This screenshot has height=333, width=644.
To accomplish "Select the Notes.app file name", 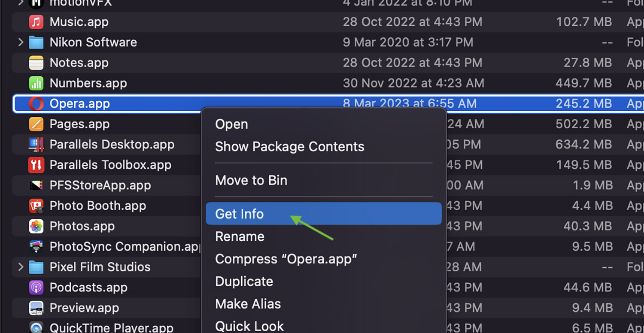I will [79, 63].
